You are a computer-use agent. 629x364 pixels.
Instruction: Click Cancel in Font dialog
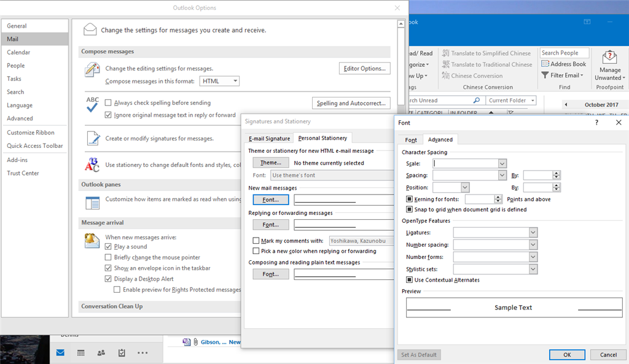608,355
